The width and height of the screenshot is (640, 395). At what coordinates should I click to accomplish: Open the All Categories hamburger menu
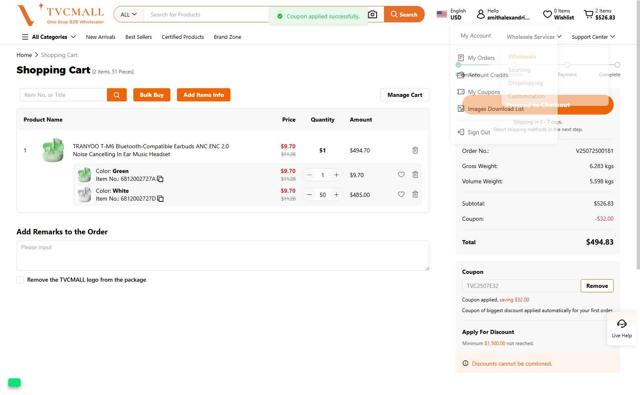click(x=25, y=37)
